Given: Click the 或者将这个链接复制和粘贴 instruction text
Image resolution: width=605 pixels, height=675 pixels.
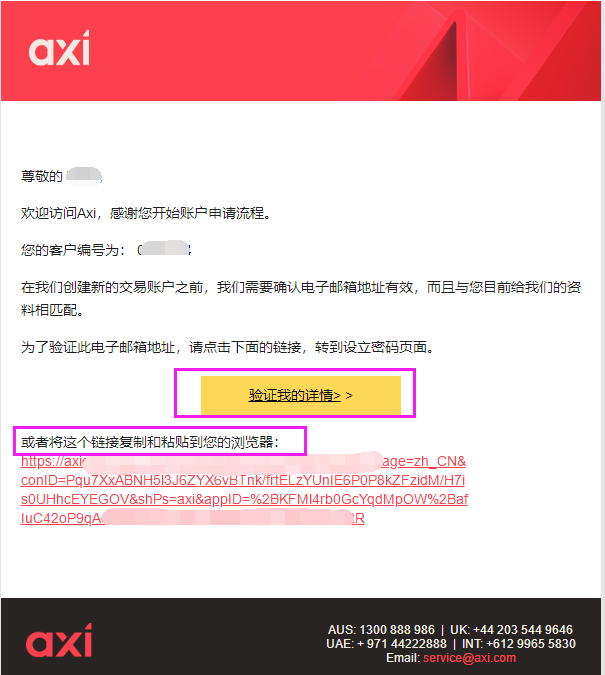Looking at the screenshot, I should [150, 442].
